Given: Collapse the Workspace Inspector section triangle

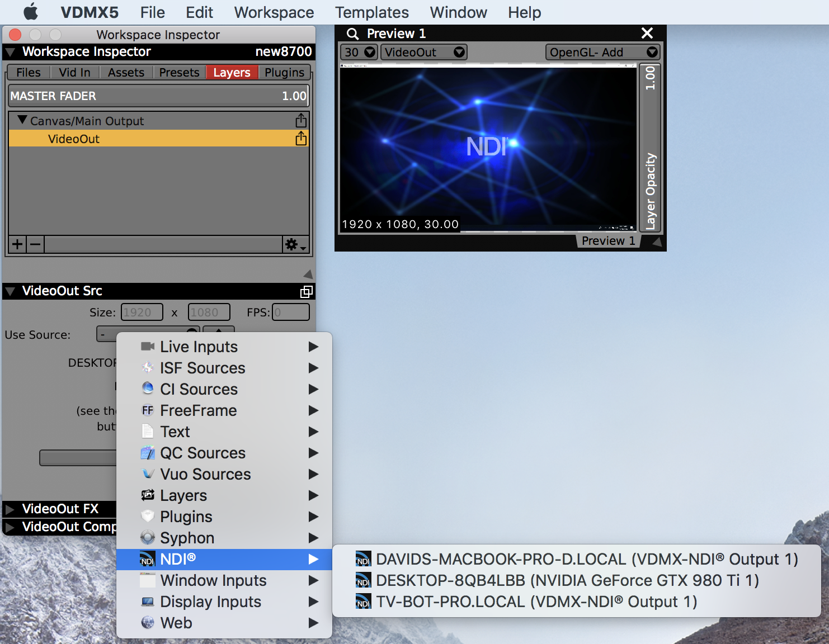Looking at the screenshot, I should (x=10, y=53).
